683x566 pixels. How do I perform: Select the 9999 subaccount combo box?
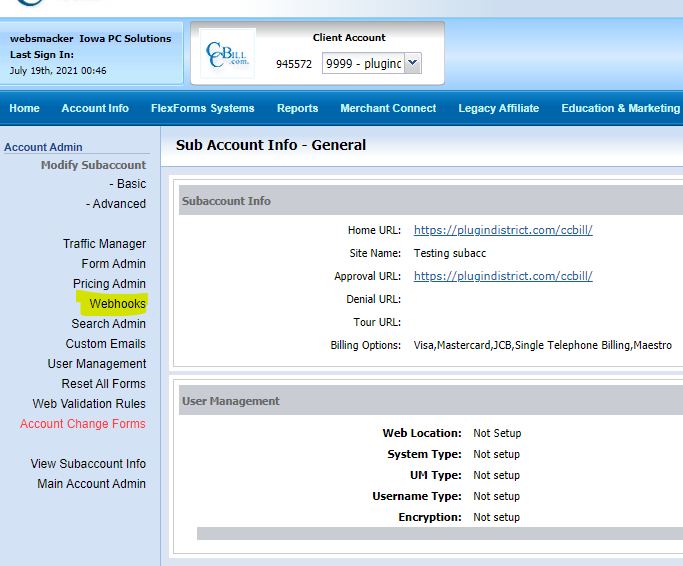pos(371,63)
